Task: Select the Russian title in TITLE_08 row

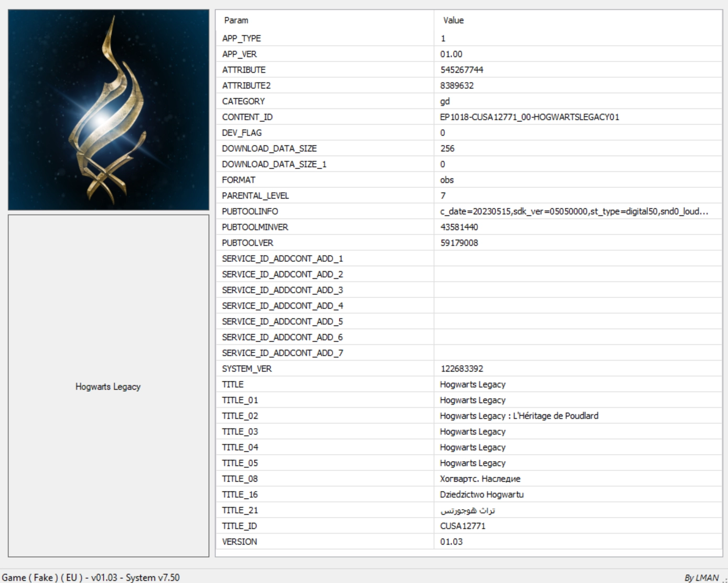Action: [x=480, y=479]
